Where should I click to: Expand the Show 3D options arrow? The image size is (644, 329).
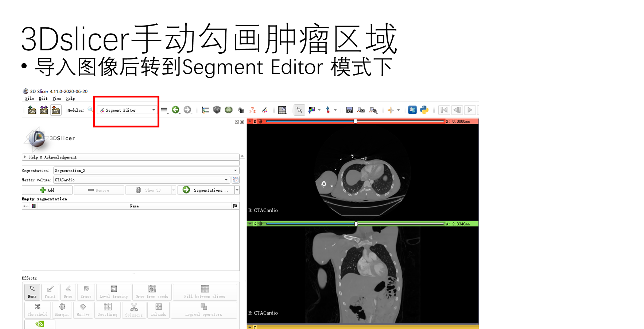(x=174, y=190)
